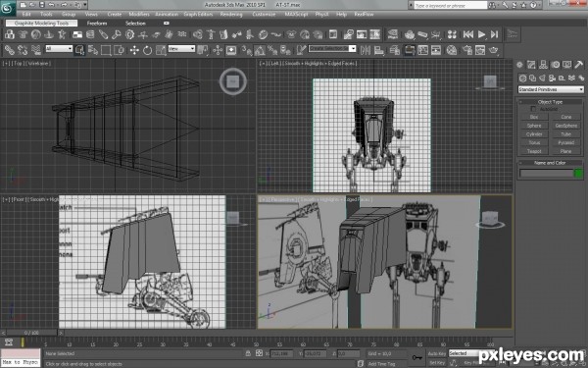This screenshot has width=588, height=368.
Task: Click the Render Production teapot icon
Action: 494,50
